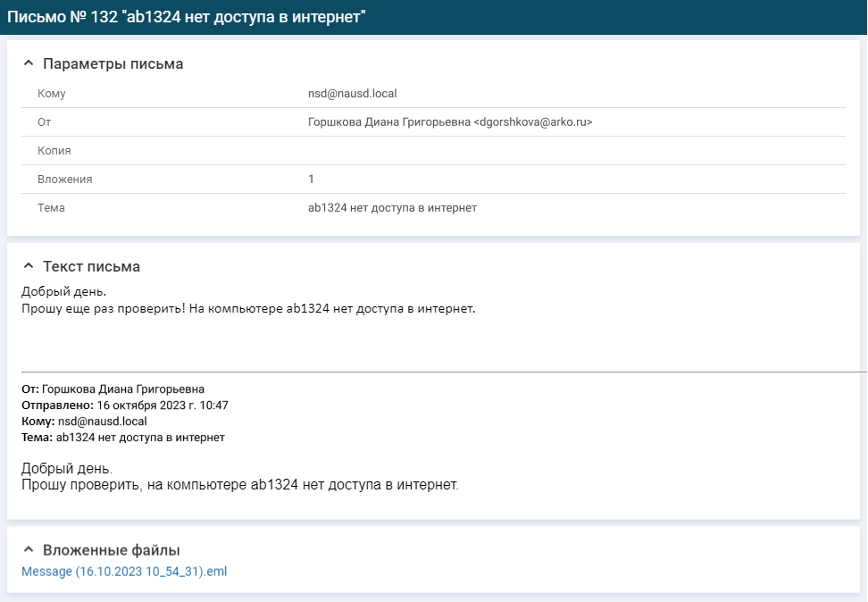This screenshot has height=602, width=868.
Task: Click the Вложения count value 1
Action: tap(311, 179)
